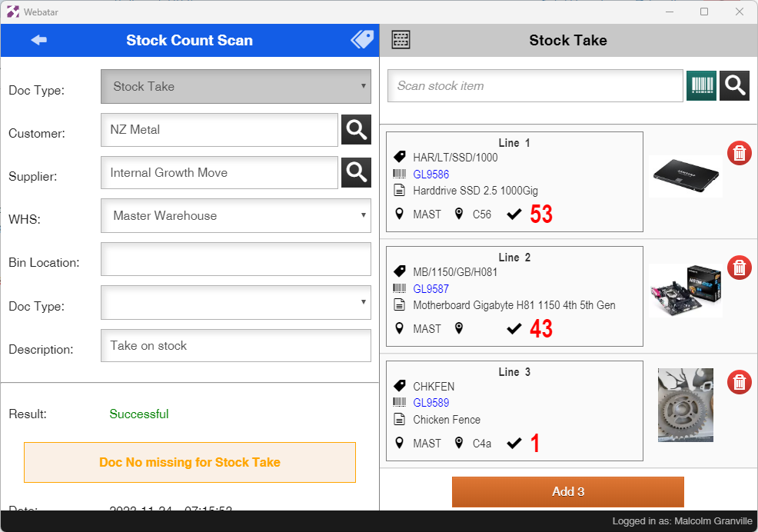Open the empty second Doc Type dropdown
Viewport: 758px width, 532px height.
235,303
